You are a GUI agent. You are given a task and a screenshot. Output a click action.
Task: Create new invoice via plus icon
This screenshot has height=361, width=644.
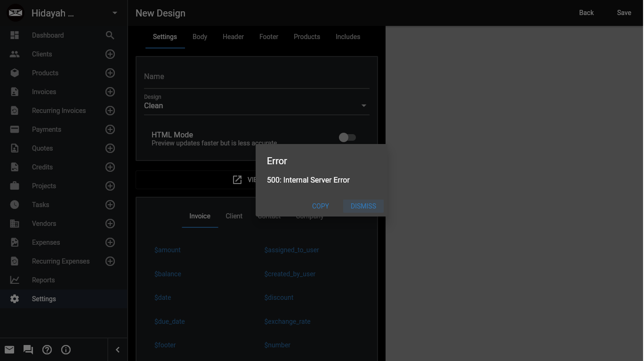click(x=110, y=92)
